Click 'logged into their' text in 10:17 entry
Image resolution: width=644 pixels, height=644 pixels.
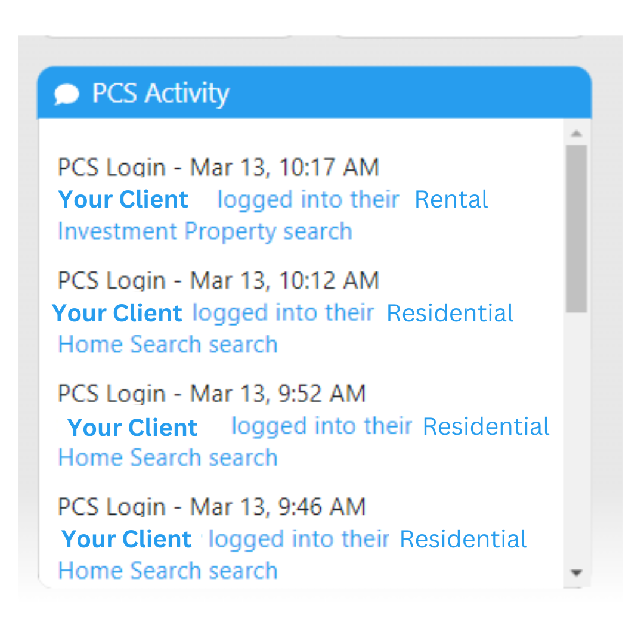308,200
